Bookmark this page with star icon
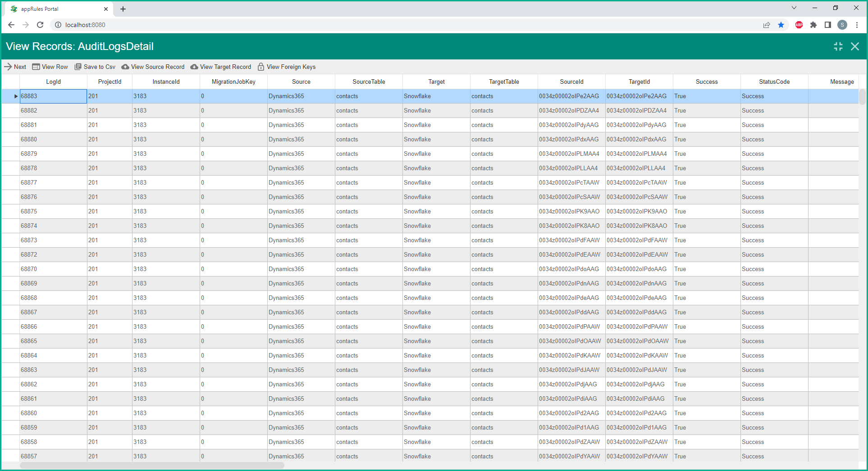 (x=781, y=25)
